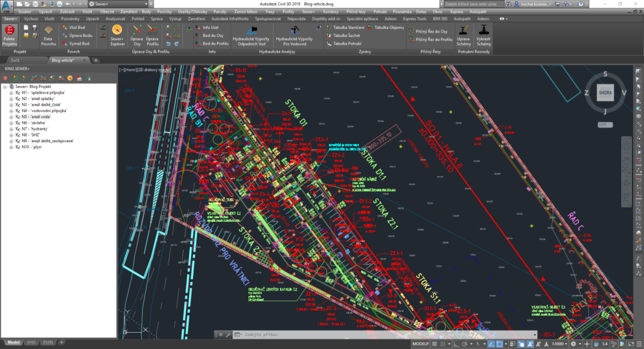Viewport: 644px width, 349px height.
Task: Switch to the Výchozí ribbon tab
Action: [x=31, y=18]
